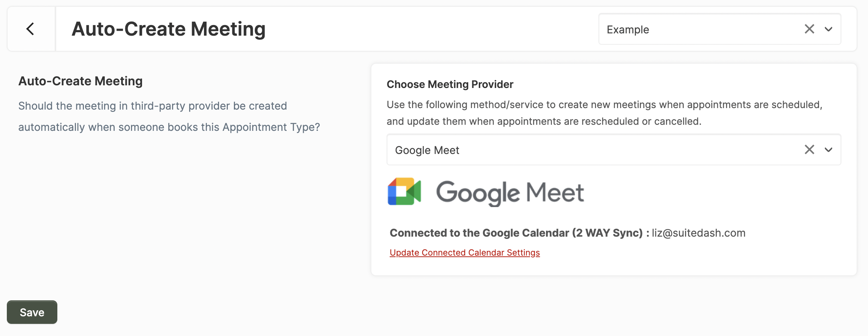
Task: Save the auto-create meeting settings
Action: pos(32,312)
